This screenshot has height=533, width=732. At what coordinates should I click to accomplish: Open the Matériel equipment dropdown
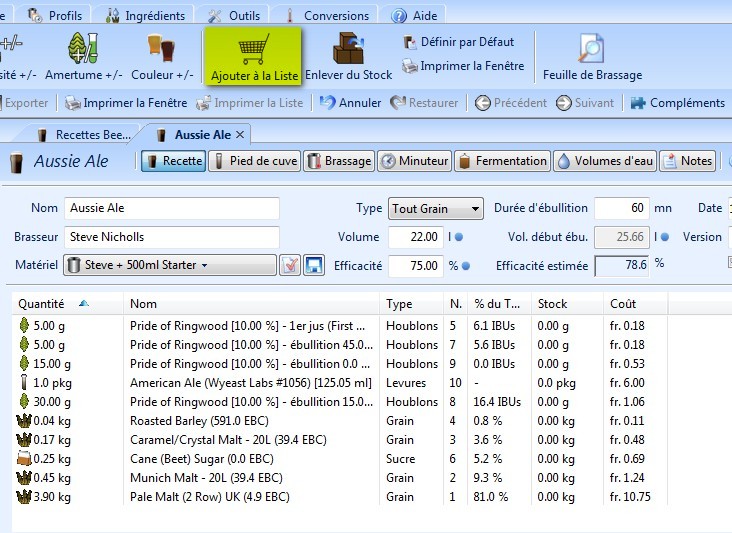coord(170,265)
